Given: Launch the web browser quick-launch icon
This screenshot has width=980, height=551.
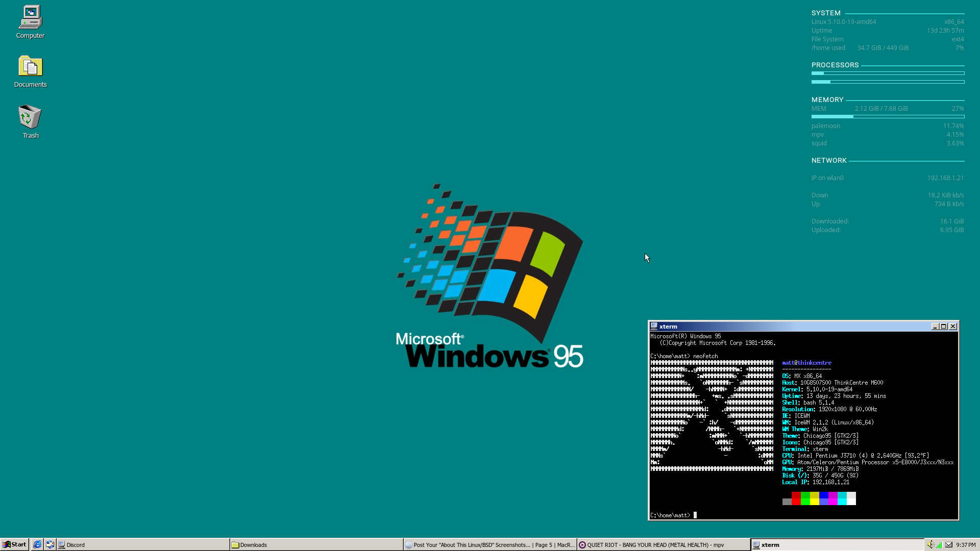Looking at the screenshot, I should click(37, 544).
